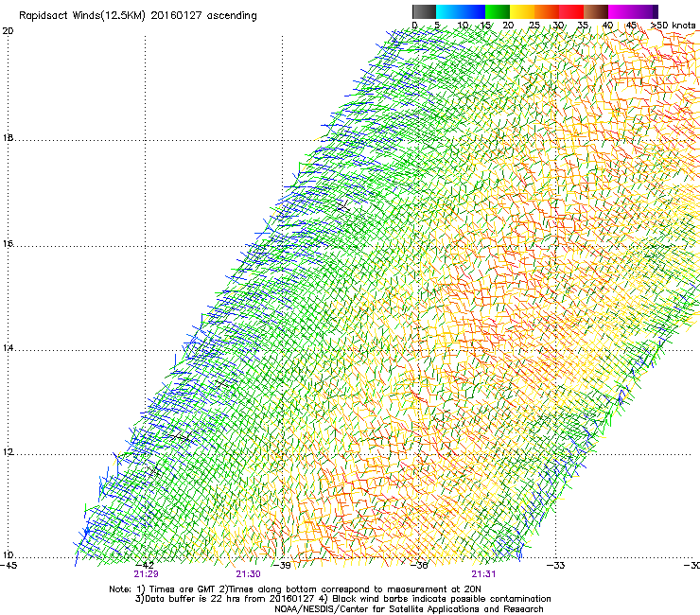700x615 pixels.
Task: Click the magenta 40-45 knots legend swatch
Action: coord(621,11)
